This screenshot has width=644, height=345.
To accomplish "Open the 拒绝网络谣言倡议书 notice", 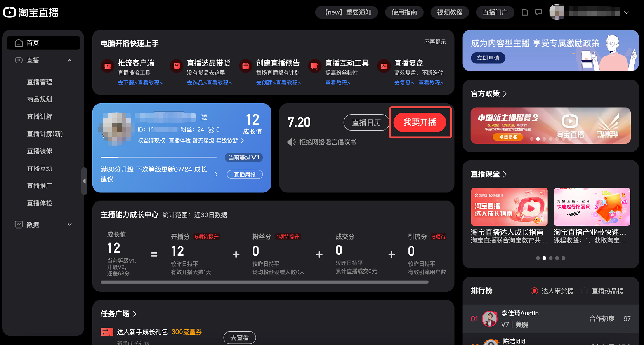I will pos(328,142).
